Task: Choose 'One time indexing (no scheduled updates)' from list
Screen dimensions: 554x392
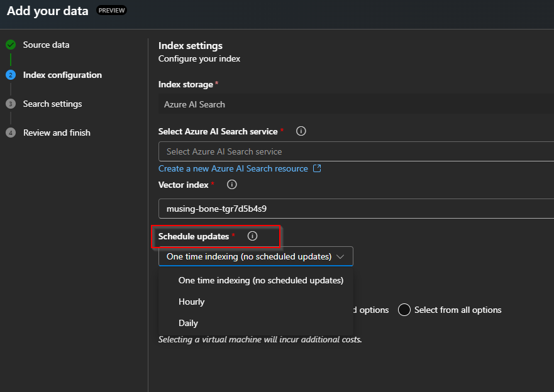Action: pyautogui.click(x=256, y=281)
